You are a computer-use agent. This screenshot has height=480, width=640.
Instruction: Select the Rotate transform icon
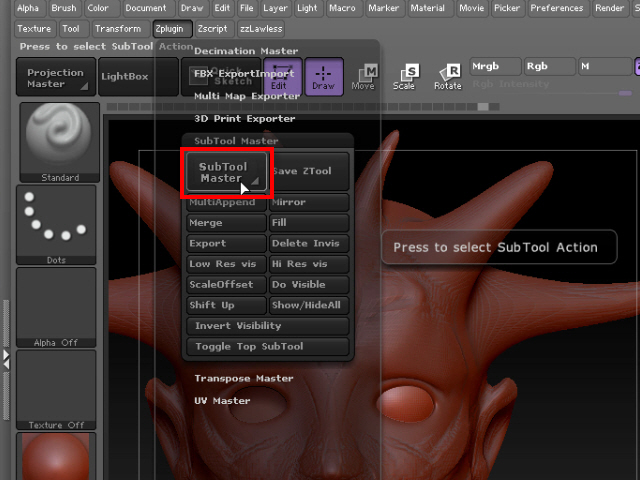click(448, 77)
